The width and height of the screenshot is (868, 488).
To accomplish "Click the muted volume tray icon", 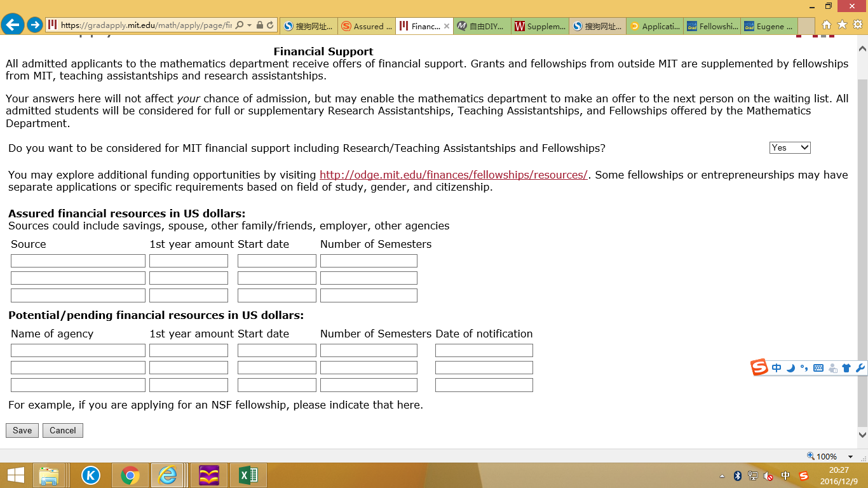I will (x=768, y=475).
